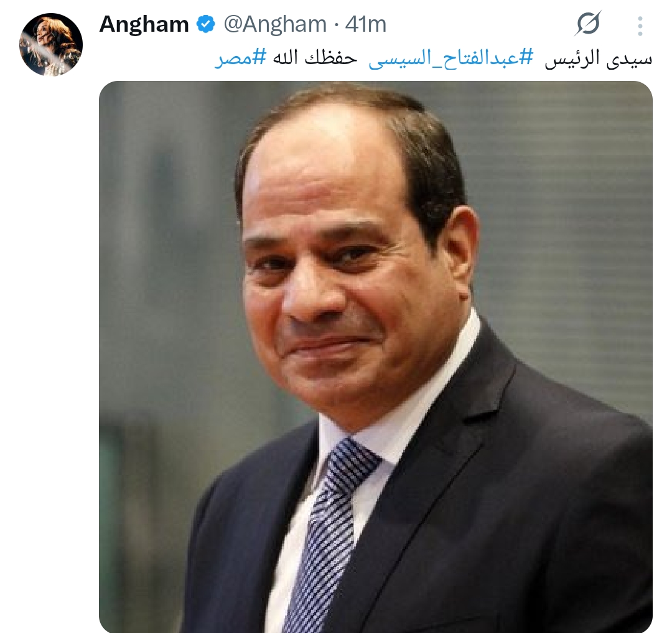
Task: Visit the @Angham handle link
Action: pyautogui.click(x=275, y=24)
